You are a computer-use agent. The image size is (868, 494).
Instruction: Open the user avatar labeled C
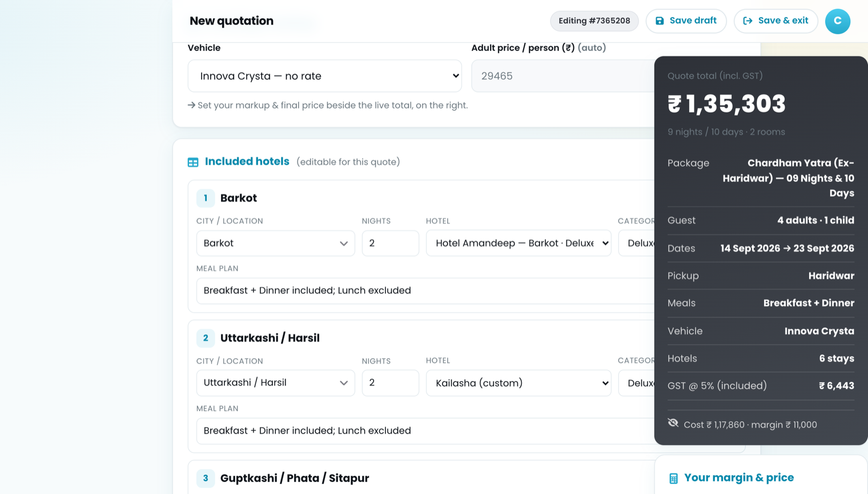point(838,21)
